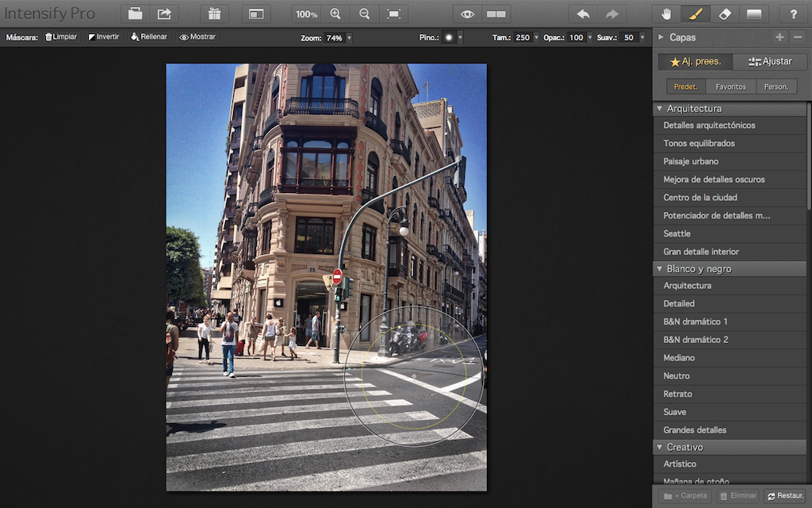Open the Zoom percentage dropdown
The width and height of the screenshot is (812, 508).
[350, 37]
